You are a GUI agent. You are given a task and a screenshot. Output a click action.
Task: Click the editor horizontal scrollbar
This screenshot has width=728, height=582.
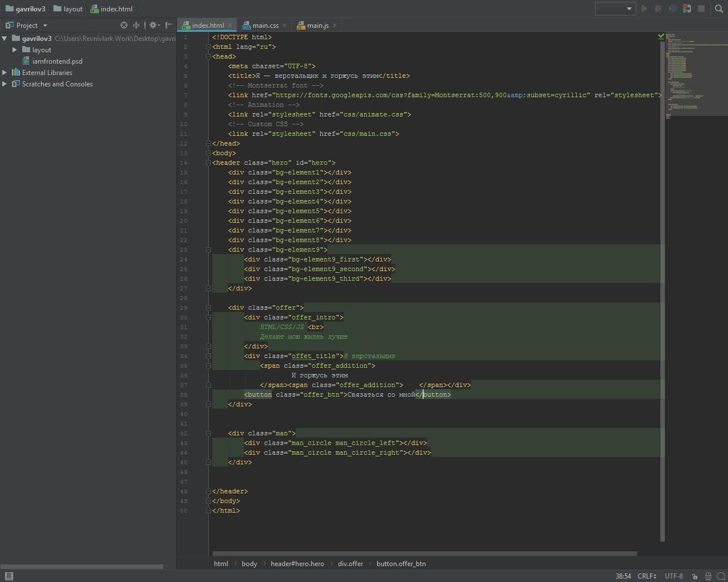click(x=424, y=553)
